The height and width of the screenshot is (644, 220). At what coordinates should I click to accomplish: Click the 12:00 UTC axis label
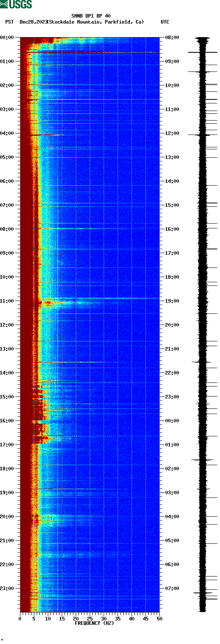click(172, 133)
